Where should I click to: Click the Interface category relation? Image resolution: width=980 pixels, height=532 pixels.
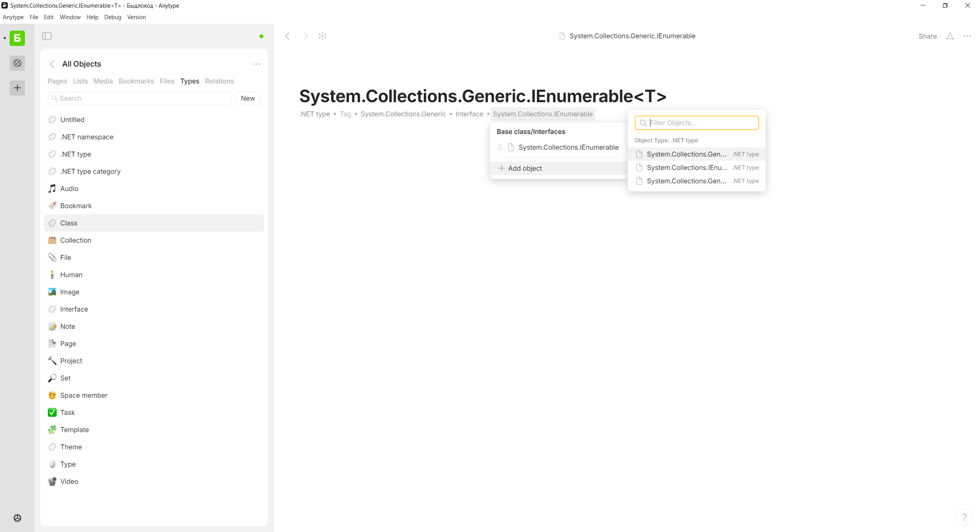(x=469, y=114)
